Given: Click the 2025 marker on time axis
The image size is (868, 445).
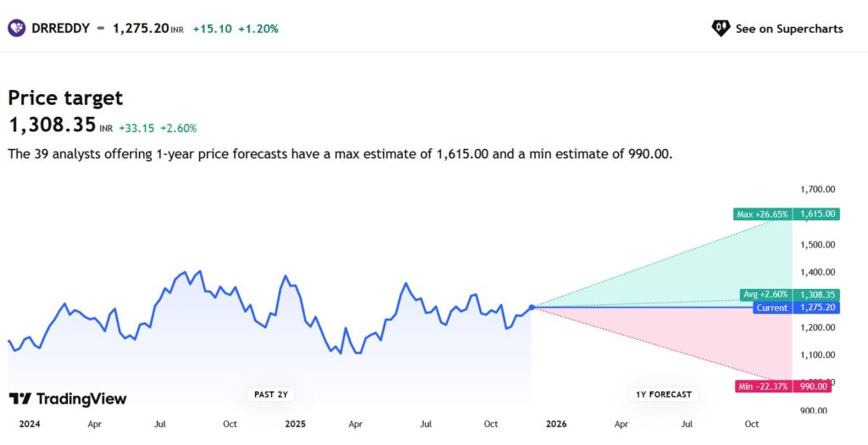Looking at the screenshot, I should pyautogui.click(x=295, y=423).
